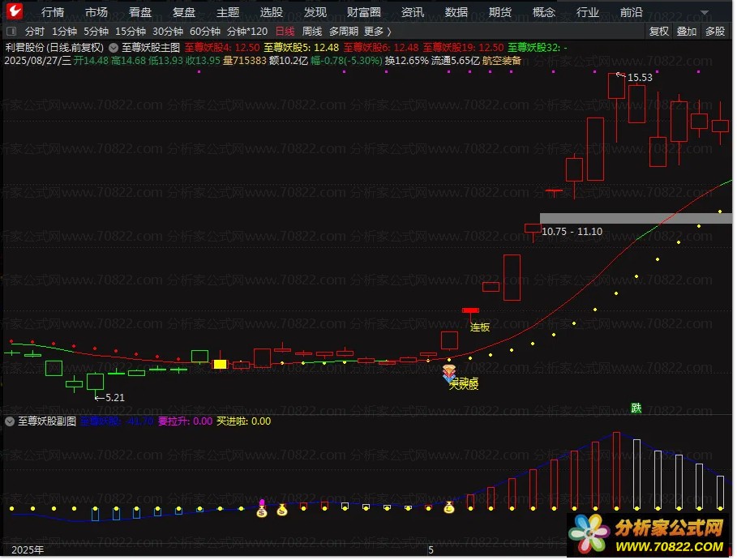Screen dimensions: 737x560
Task: Click the 至尊妖股5: 12.48 value
Action: tap(302, 48)
